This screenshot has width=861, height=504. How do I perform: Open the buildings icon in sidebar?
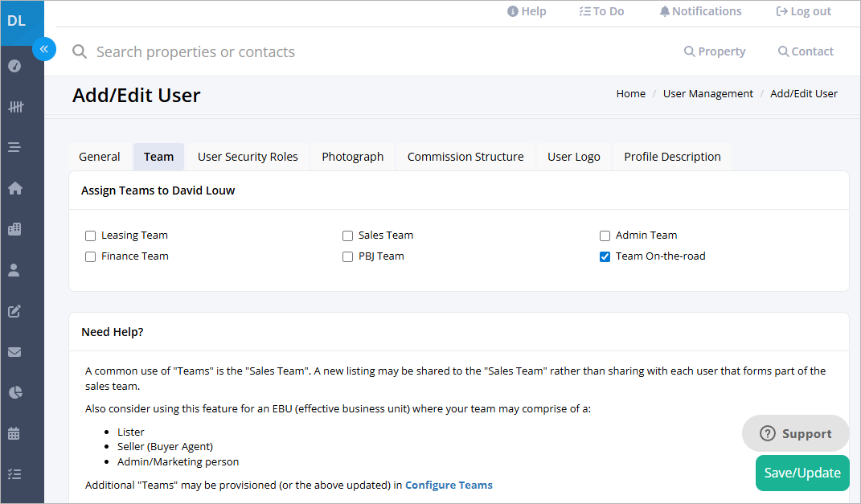point(14,229)
